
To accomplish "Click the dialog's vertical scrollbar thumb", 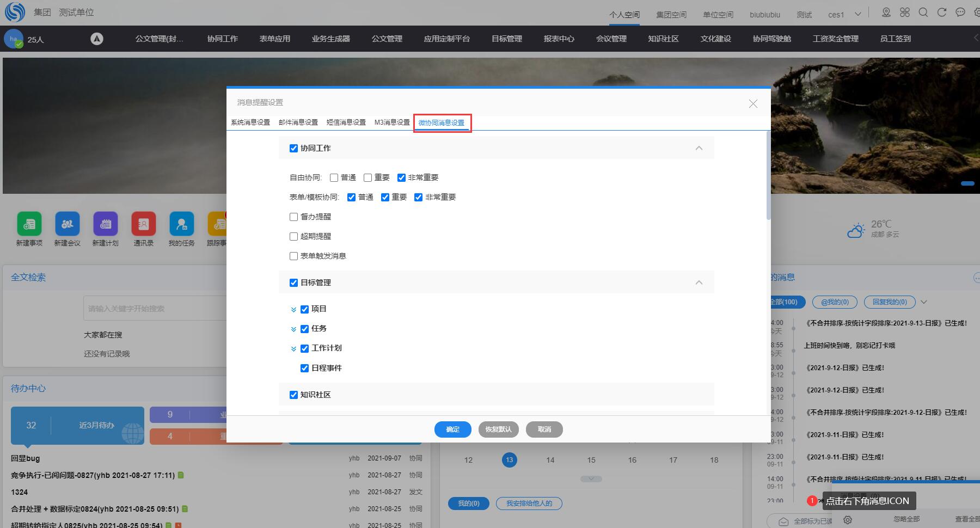I will (x=768, y=174).
